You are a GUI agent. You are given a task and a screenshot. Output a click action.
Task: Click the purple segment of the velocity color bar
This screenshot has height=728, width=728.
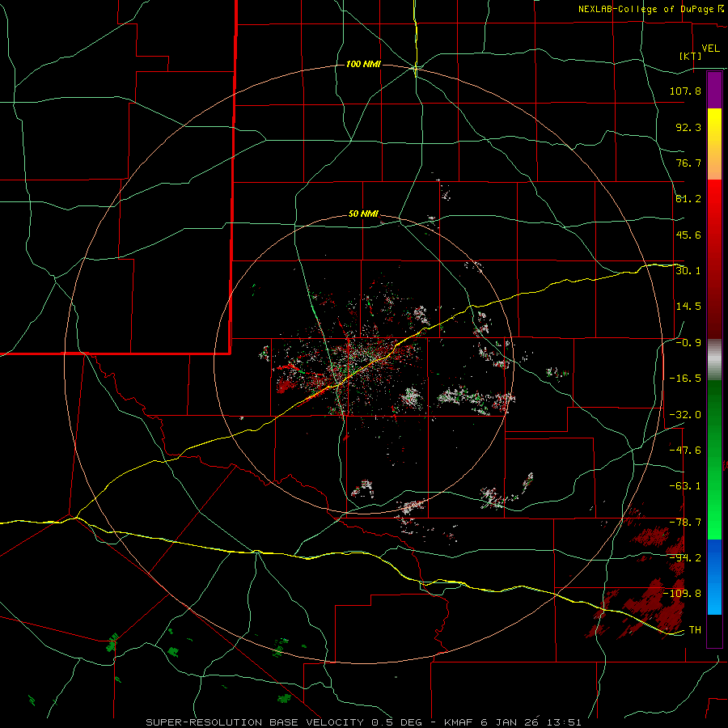tap(714, 90)
